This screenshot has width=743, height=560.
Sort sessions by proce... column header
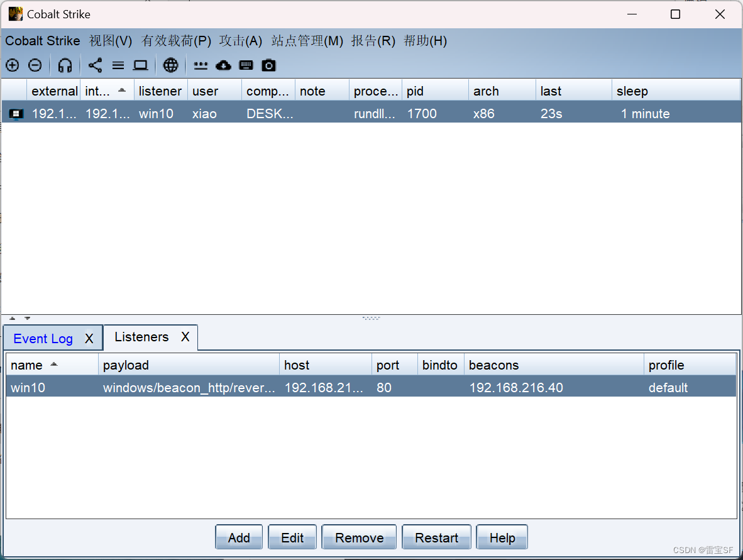coord(376,91)
